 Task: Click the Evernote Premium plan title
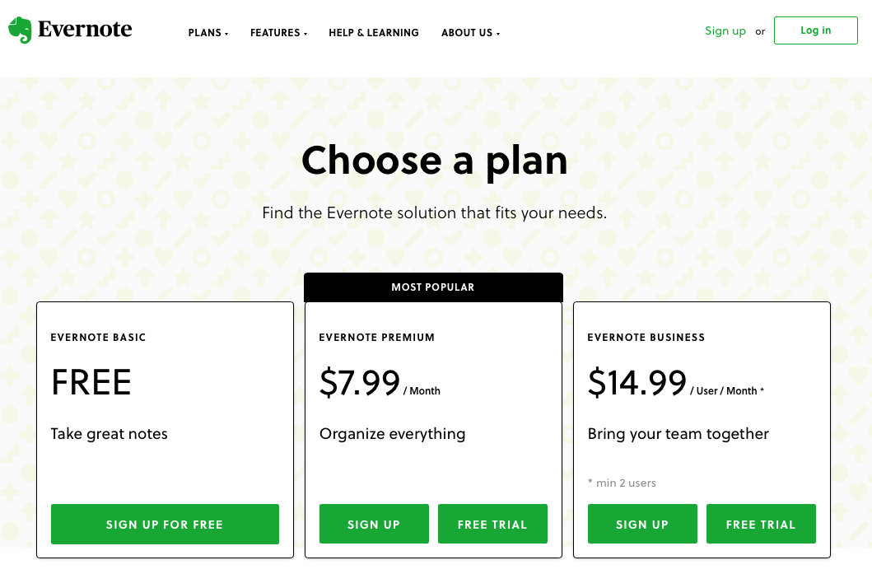pyautogui.click(x=377, y=338)
